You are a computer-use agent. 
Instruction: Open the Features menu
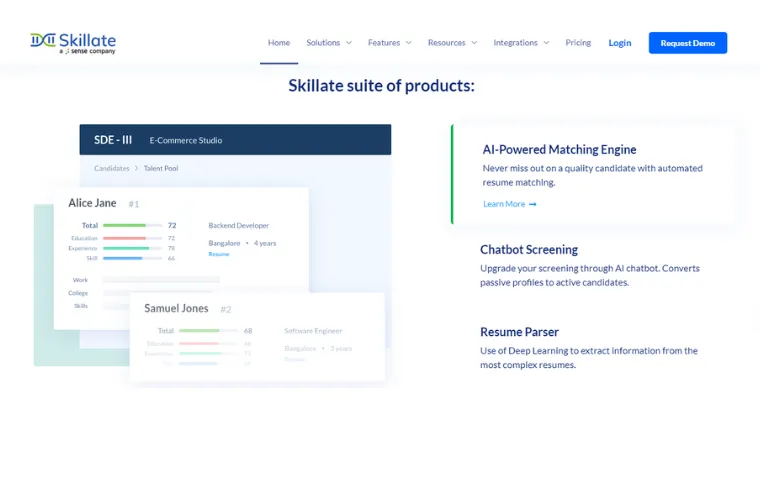[384, 43]
